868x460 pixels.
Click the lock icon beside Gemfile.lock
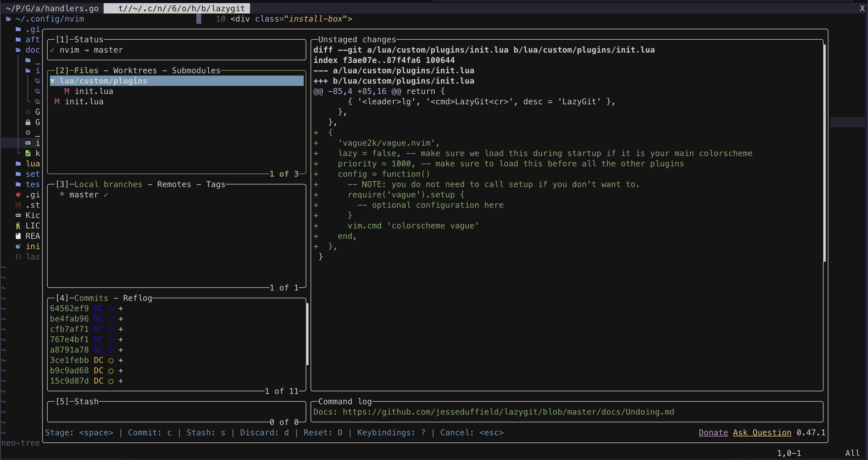tap(28, 122)
